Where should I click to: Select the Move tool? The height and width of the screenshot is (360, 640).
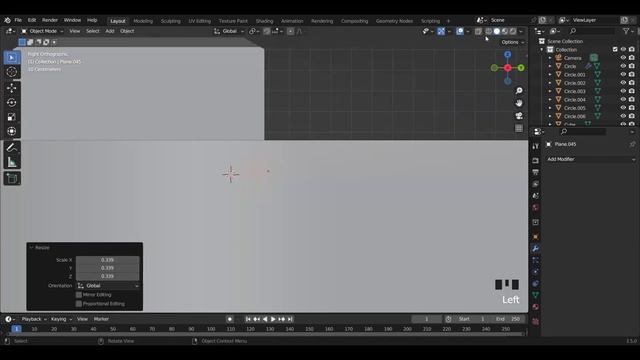(12, 88)
